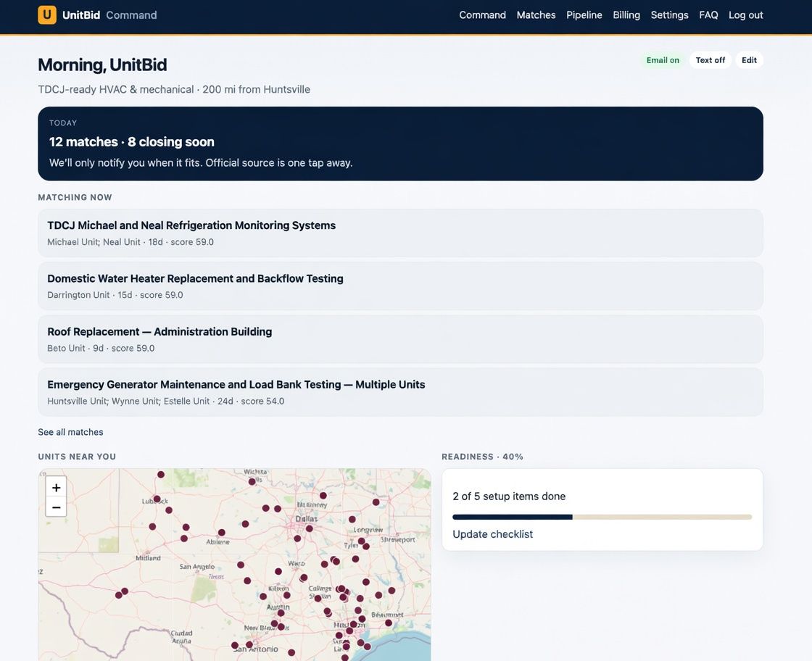Toggle the Text off notification pill
812x661 pixels.
pos(710,60)
